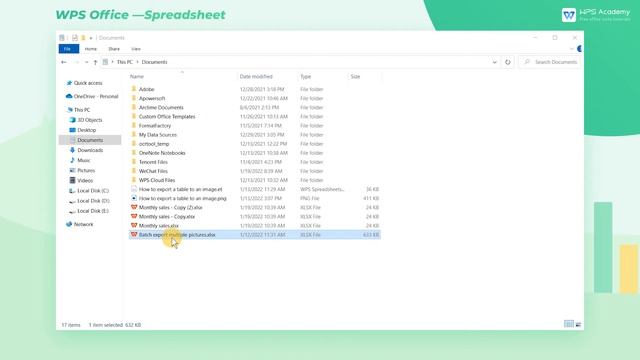This screenshot has width=640, height=360.
Task: Select the My Data Sources folder
Action: 158,135
